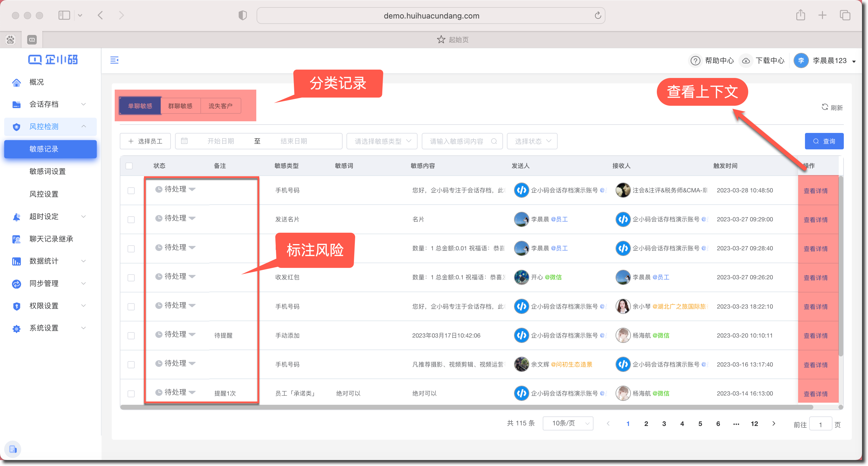The image size is (868, 466).
Task: Switch to the 群聊敏感 tab
Action: [180, 106]
